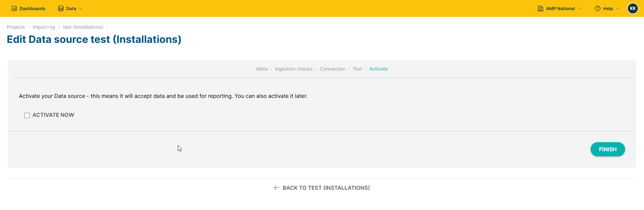The height and width of the screenshot is (210, 644).
Task: Expand the Data dropdown chevron
Action: (81, 8)
